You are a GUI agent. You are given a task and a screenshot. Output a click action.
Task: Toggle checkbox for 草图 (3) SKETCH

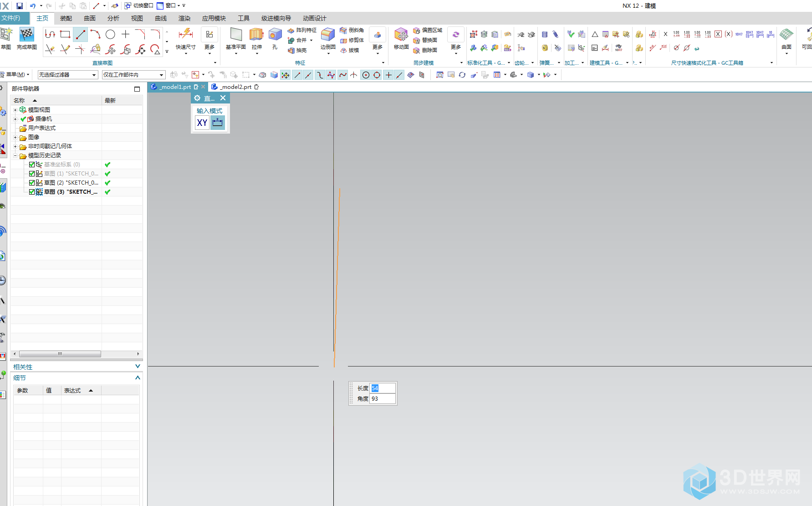[32, 192]
